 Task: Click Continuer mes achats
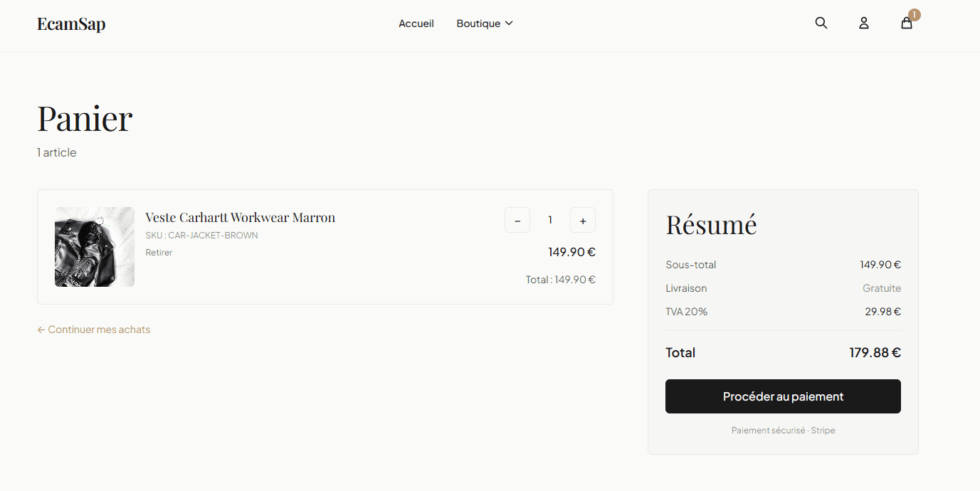tap(99, 329)
